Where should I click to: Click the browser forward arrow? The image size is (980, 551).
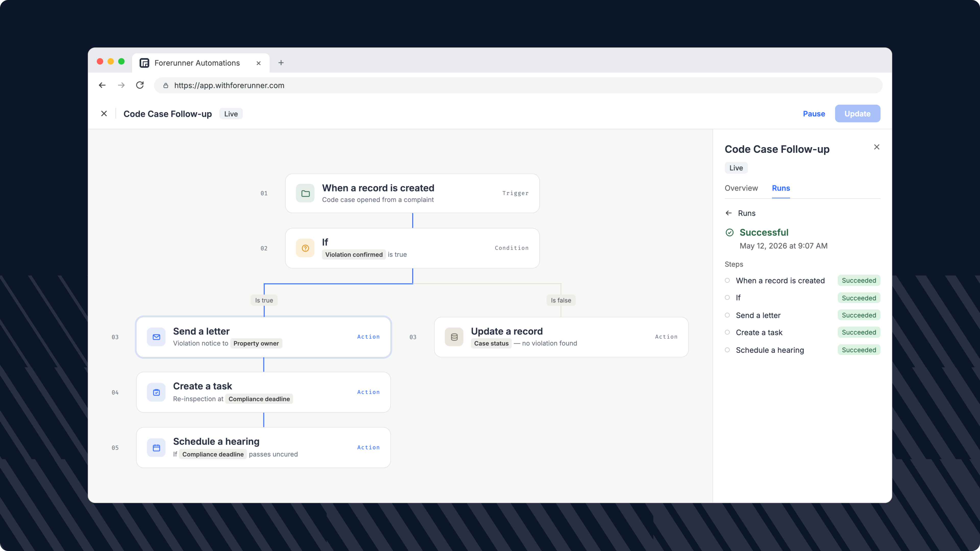click(121, 85)
